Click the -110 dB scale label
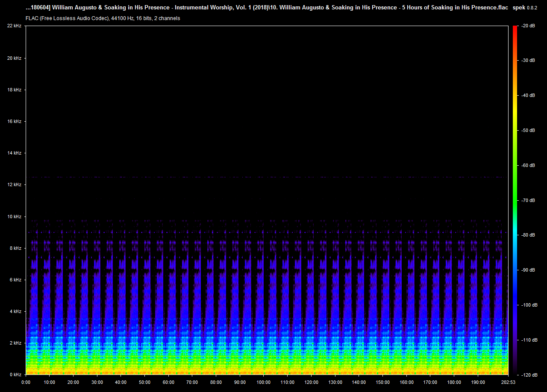The height and width of the screenshot is (392, 547). tap(529, 340)
